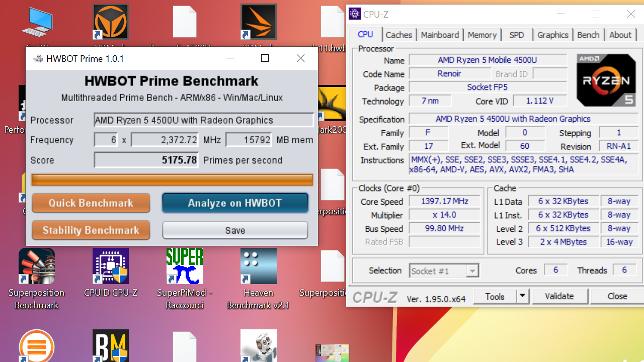This screenshot has height=362, width=644.
Task: Click the core count field showing 6 in HWBOT Prime
Action: click(x=106, y=140)
